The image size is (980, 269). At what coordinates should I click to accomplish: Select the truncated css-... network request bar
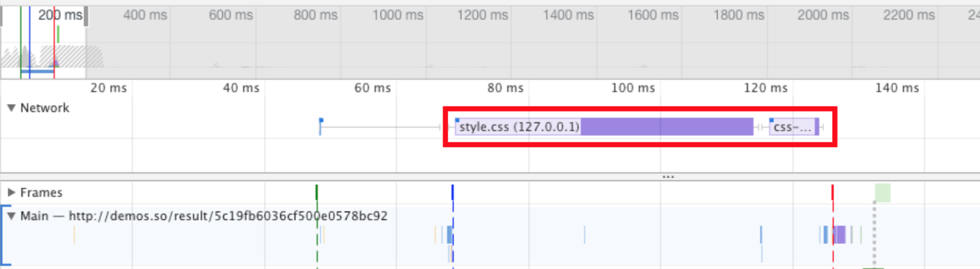(x=794, y=127)
